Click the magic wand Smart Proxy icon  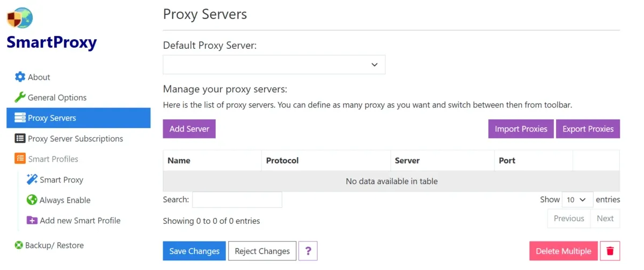32,179
